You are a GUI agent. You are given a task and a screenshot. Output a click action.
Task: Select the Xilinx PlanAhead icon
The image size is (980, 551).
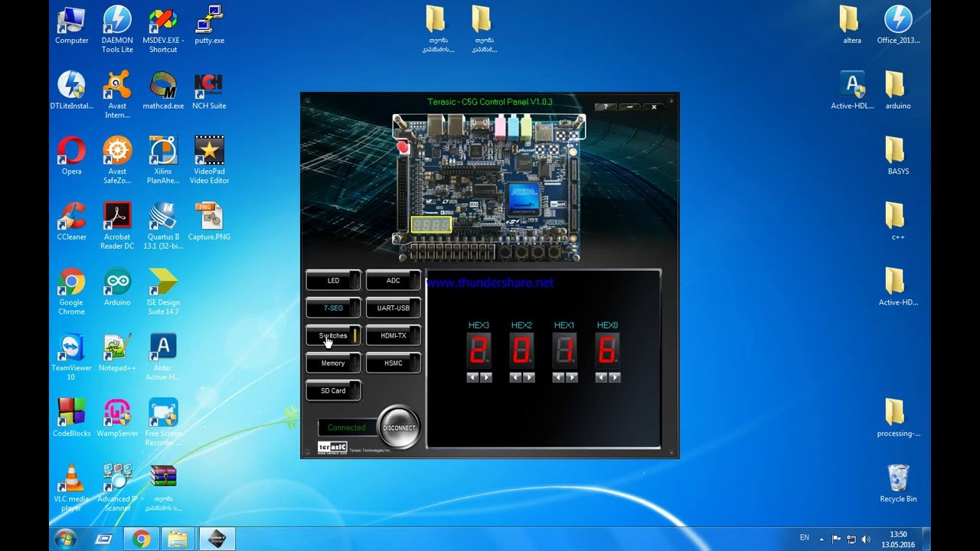(x=163, y=161)
